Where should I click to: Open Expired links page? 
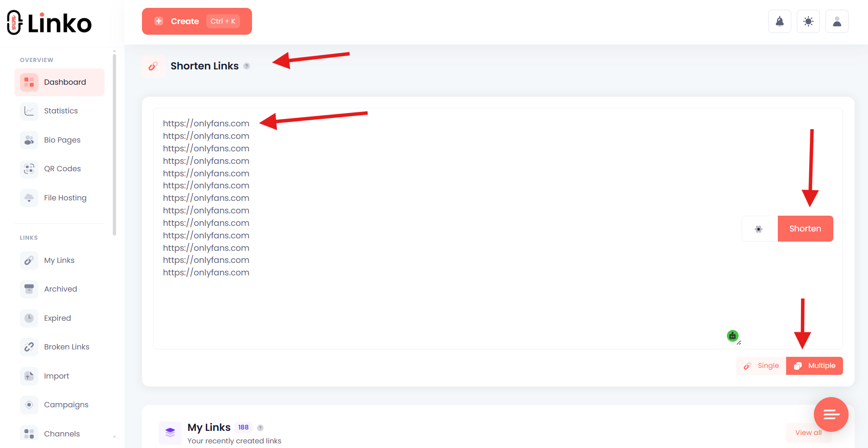click(x=59, y=318)
